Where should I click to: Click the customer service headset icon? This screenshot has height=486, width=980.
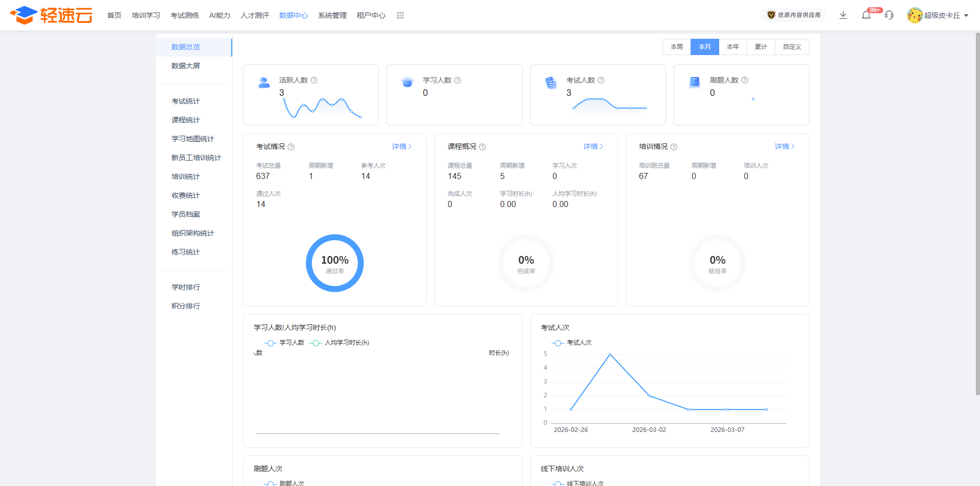pos(889,15)
